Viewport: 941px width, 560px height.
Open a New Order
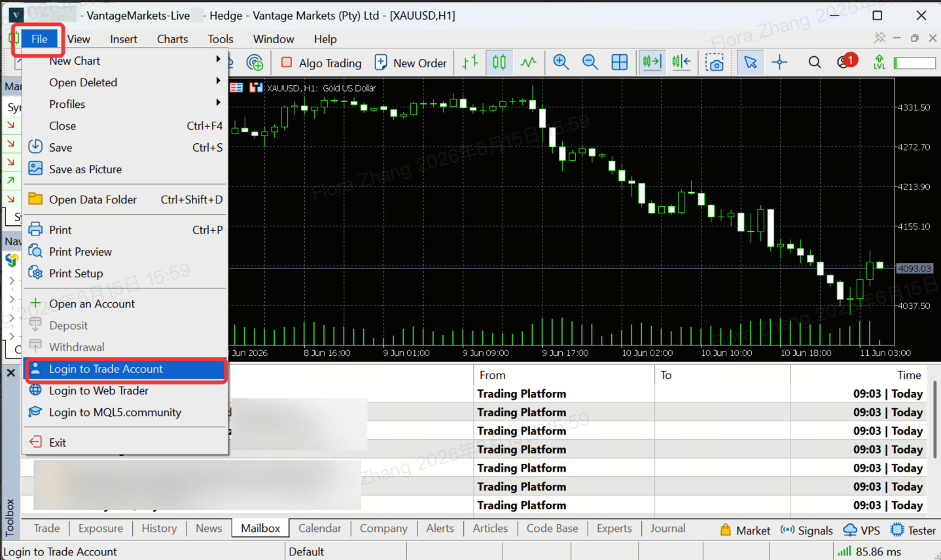coord(411,63)
